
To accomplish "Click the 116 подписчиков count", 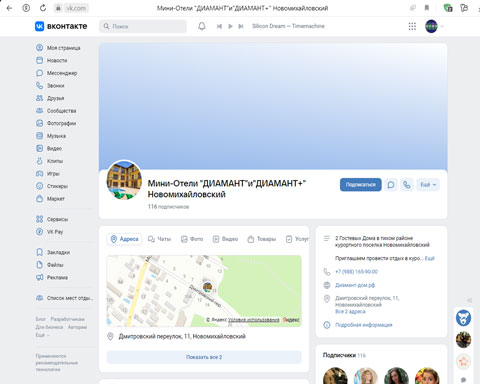I will pos(168,207).
